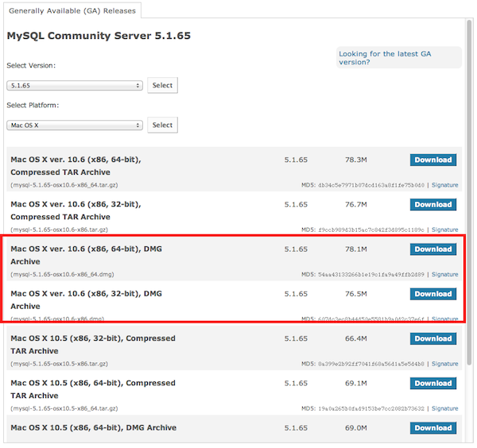
Task: Download Mac OS X 10.6 32-bit DMG Archive
Action: (433, 294)
